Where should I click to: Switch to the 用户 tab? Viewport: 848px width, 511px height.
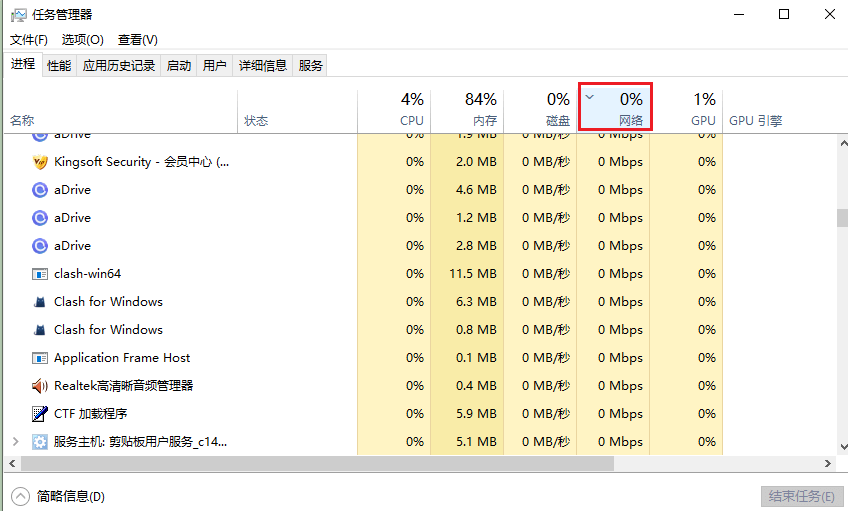[214, 65]
